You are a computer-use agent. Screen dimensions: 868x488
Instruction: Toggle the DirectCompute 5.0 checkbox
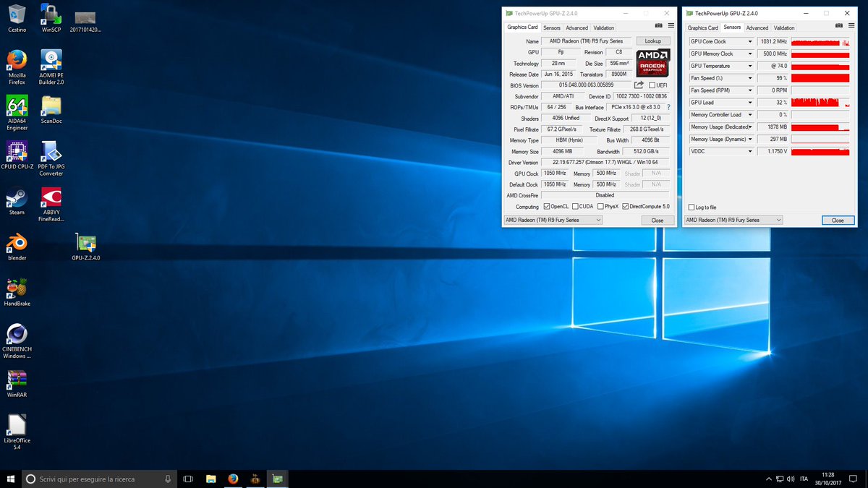point(625,207)
